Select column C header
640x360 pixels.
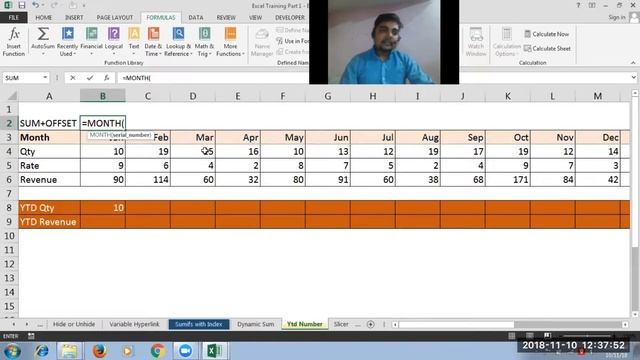point(148,96)
